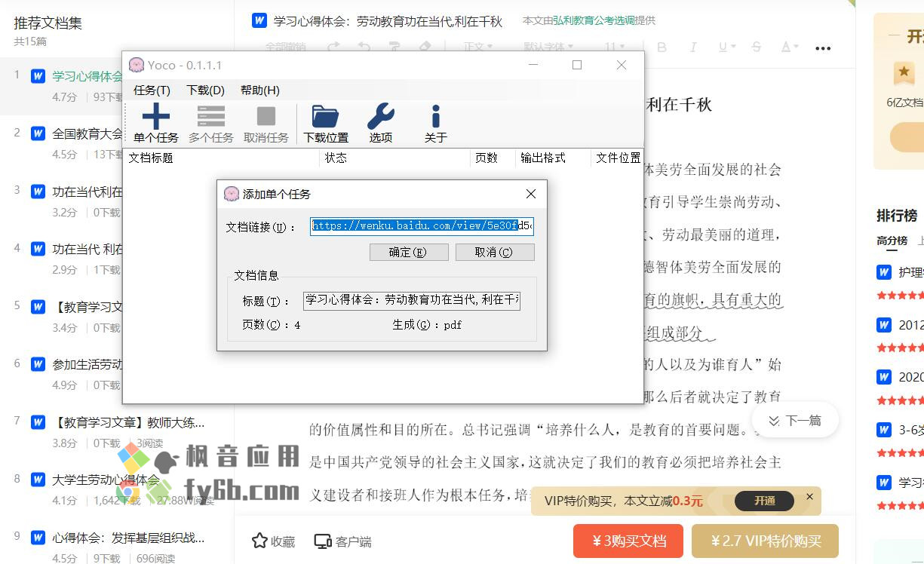Open the 任务(T) menu
Image resolution: width=924 pixels, height=564 pixels.
pos(152,90)
